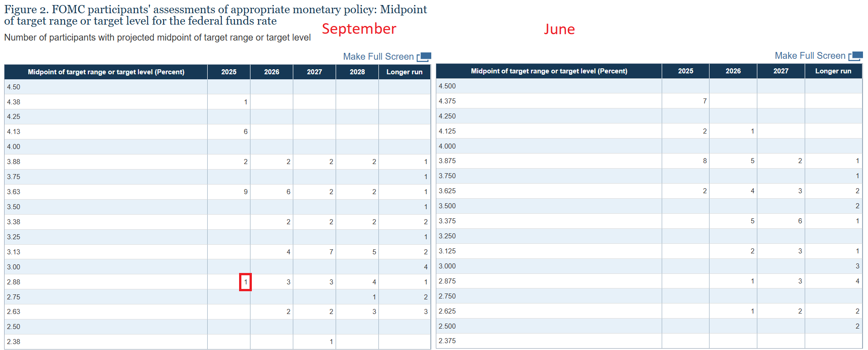868x350 pixels.
Task: Click value 6 in the 4.13 row, 2025 column
Action: (x=245, y=132)
